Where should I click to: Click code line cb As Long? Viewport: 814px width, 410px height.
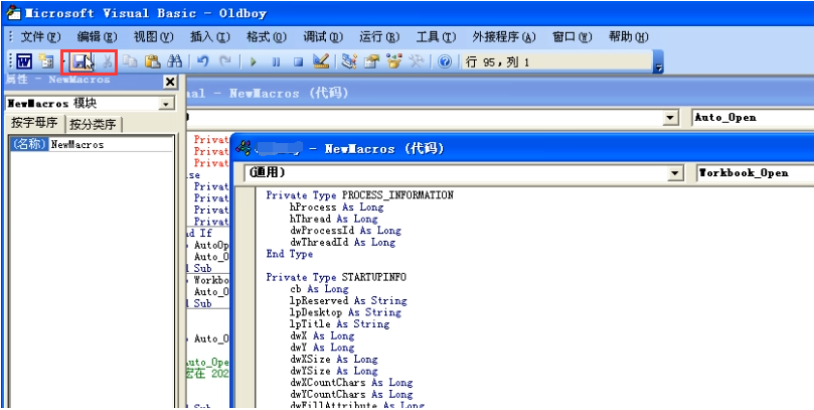click(319, 289)
